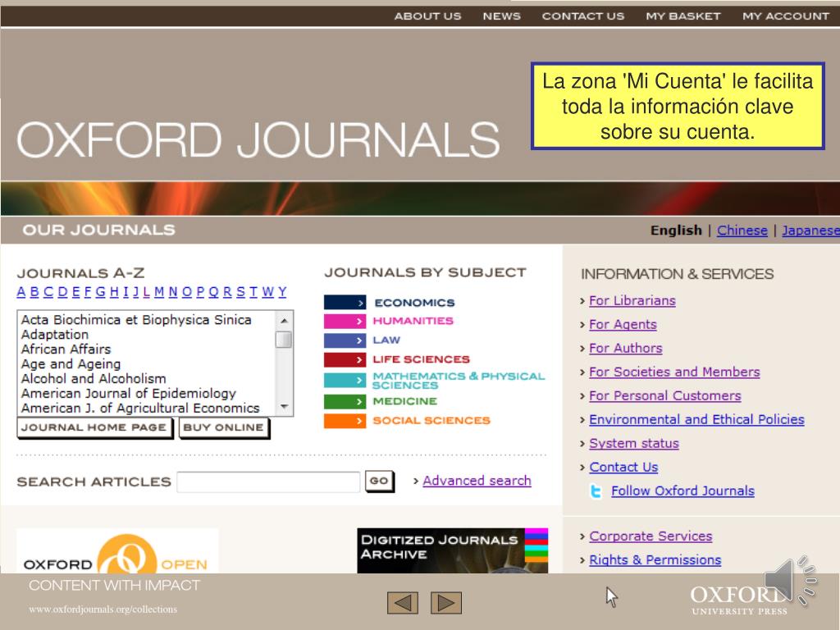Open the Rights & Permissions link
The width and height of the screenshot is (840, 630).
click(x=655, y=559)
